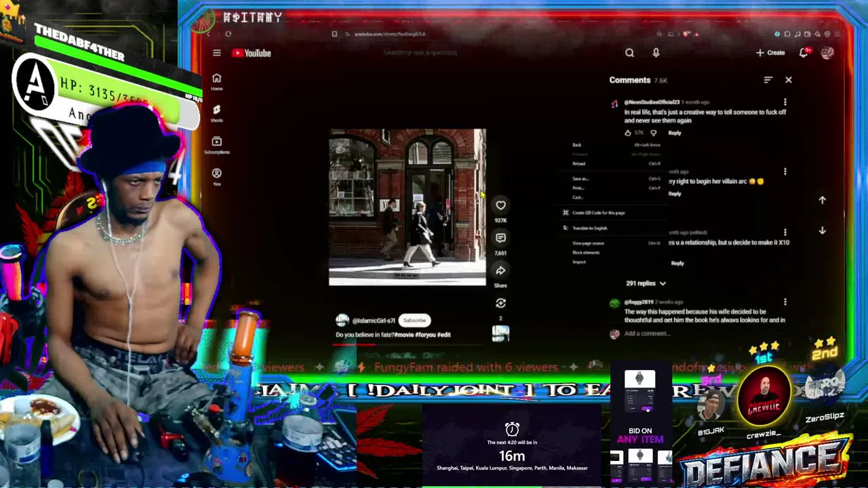This screenshot has height=488, width=868.
Task: Open options for NeonStudiosOfficial23 comment
Action: 785,102
